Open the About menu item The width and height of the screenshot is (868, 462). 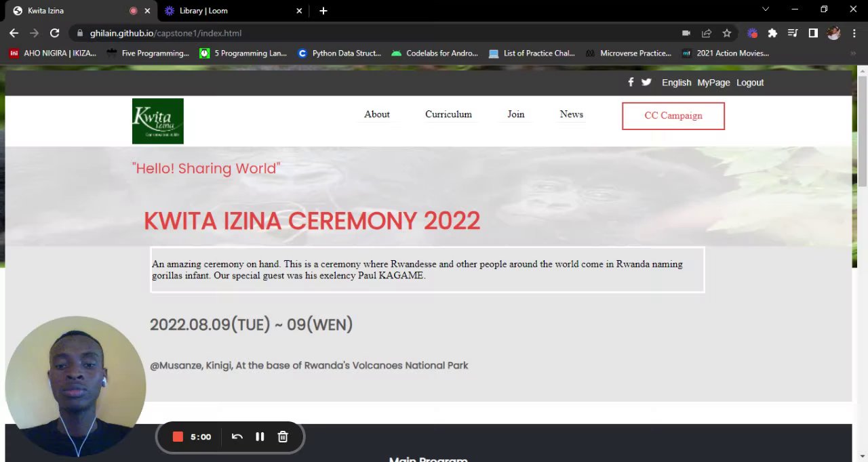(x=377, y=114)
